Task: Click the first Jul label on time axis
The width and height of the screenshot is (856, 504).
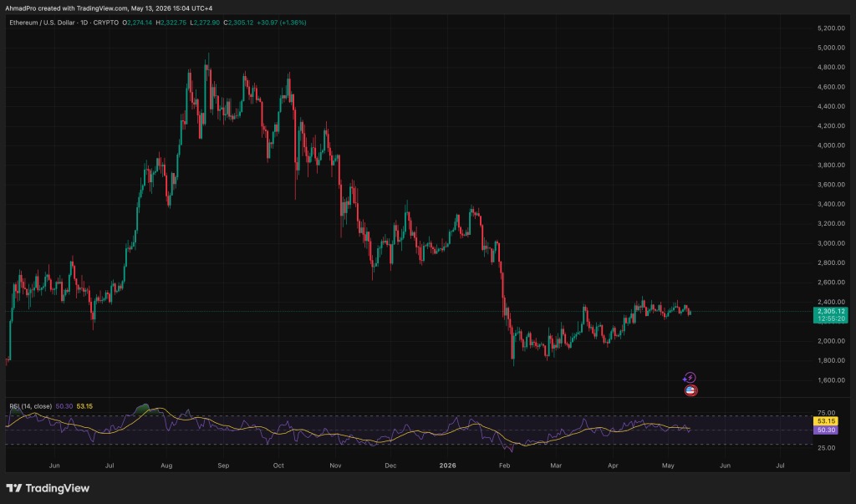Action: point(110,466)
